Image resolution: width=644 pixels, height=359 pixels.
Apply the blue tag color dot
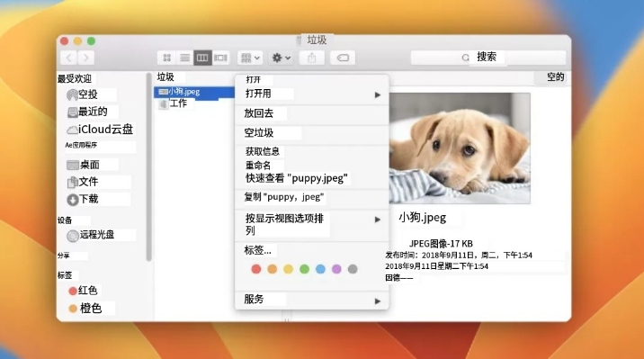[x=320, y=269]
